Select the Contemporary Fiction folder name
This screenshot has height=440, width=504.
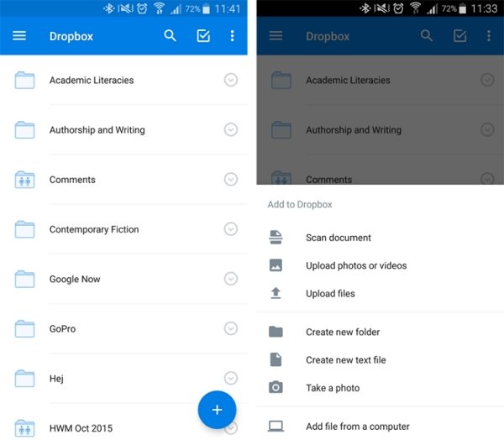click(x=94, y=229)
